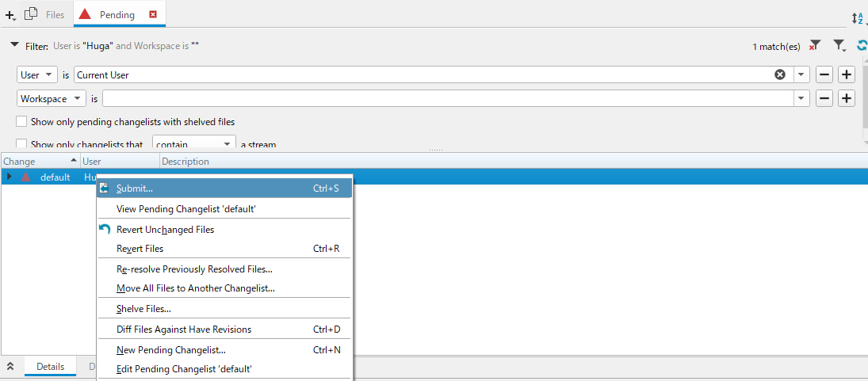Click the sort A-Z icon
The height and width of the screenshot is (381, 868).
pyautogui.click(x=857, y=18)
